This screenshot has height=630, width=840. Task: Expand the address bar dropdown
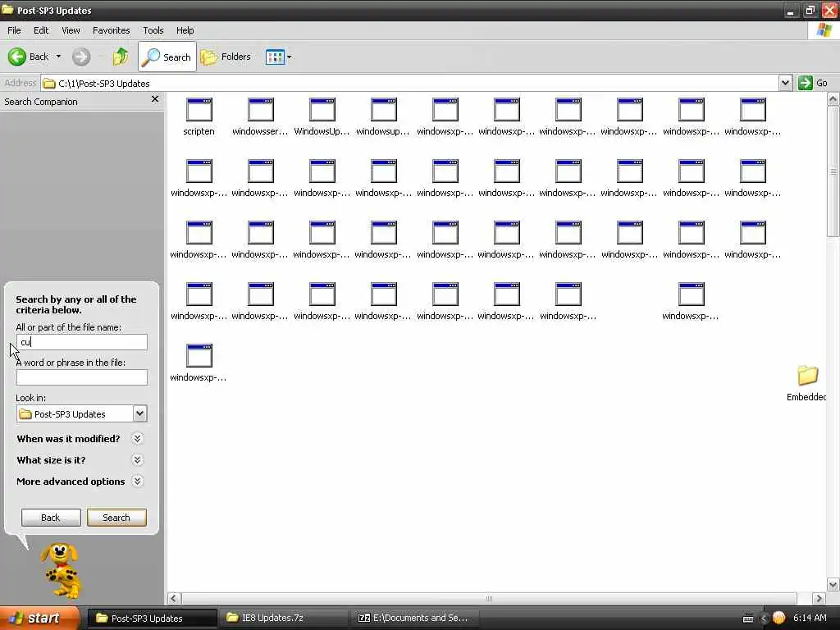[785, 83]
